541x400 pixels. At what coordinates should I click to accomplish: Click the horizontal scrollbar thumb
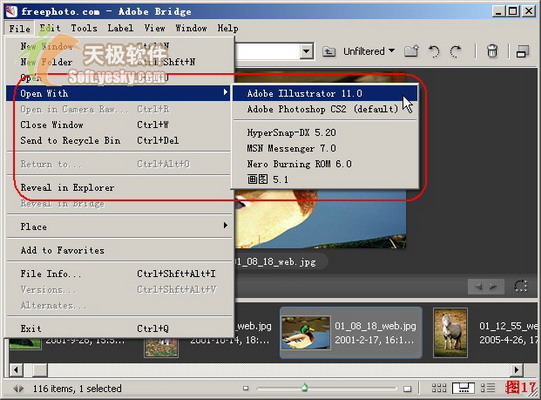[40, 370]
